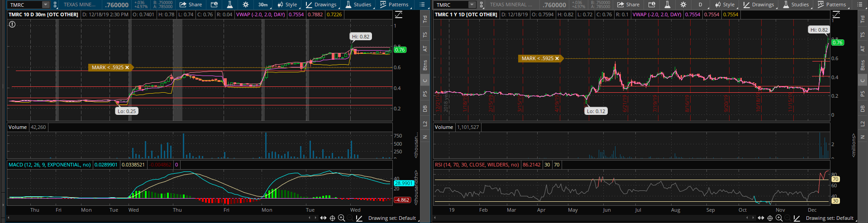Click the info alert icon in the left chart corner

tap(12, 24)
